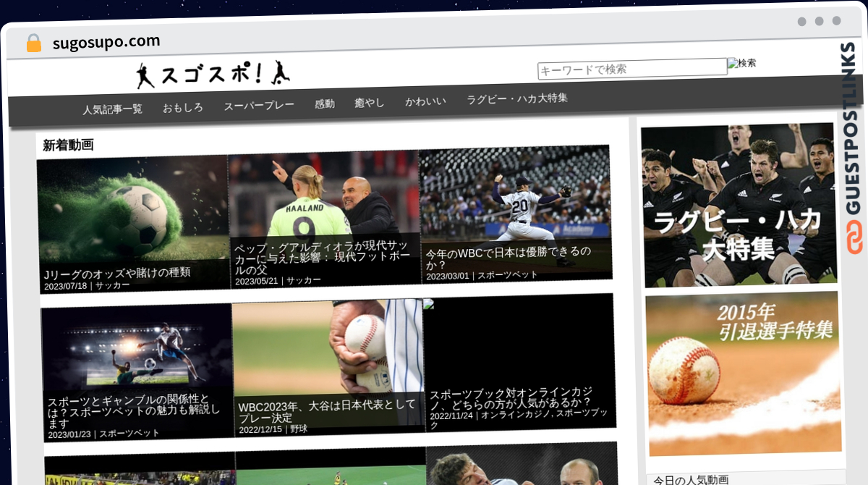The image size is (868, 485).
Task: Open スポーツとギャンブルの関係性 article
Action: (134, 411)
